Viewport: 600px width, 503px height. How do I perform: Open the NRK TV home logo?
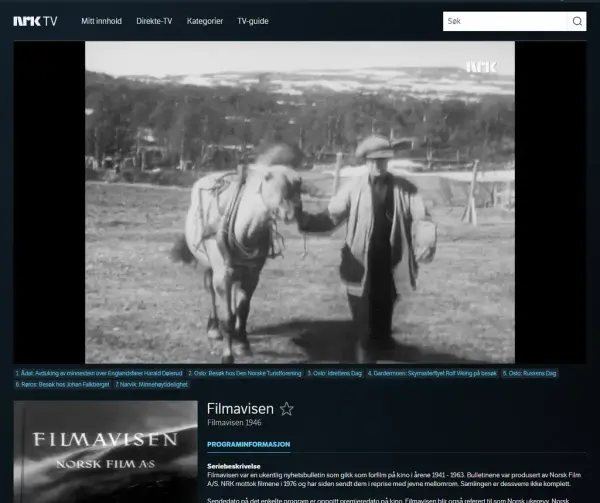tap(35, 21)
